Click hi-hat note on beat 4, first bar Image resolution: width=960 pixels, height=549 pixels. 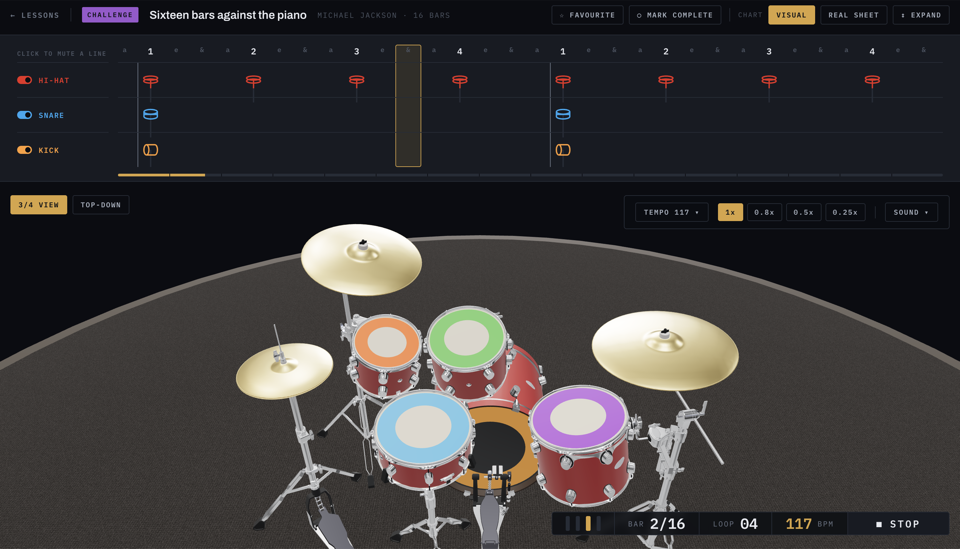[460, 80]
